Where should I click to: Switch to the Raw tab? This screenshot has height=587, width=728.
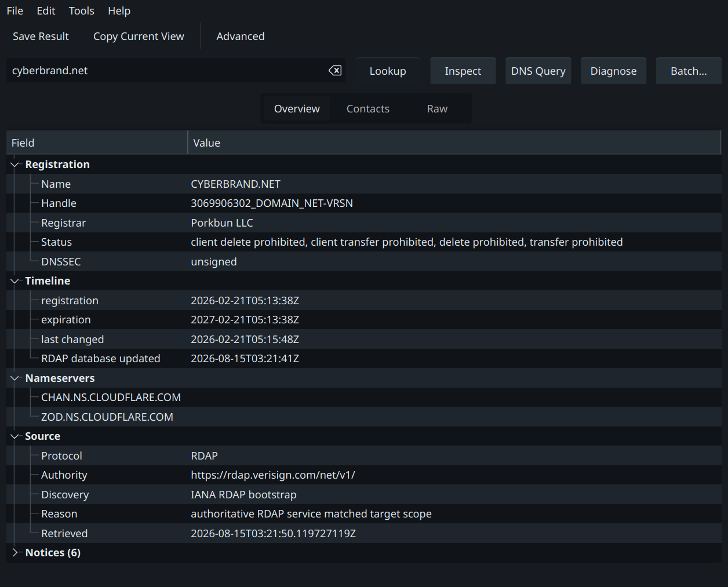(x=437, y=109)
